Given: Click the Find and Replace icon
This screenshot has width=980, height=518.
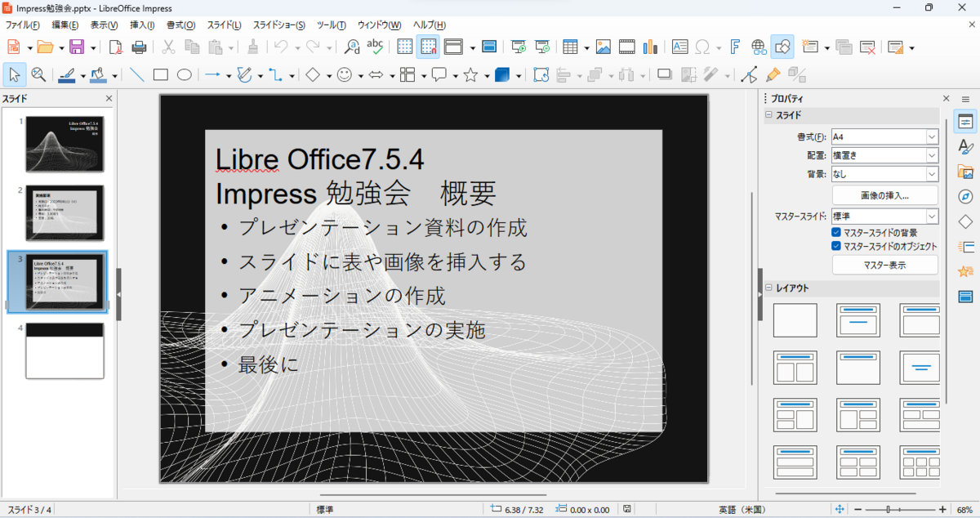Looking at the screenshot, I should 353,47.
